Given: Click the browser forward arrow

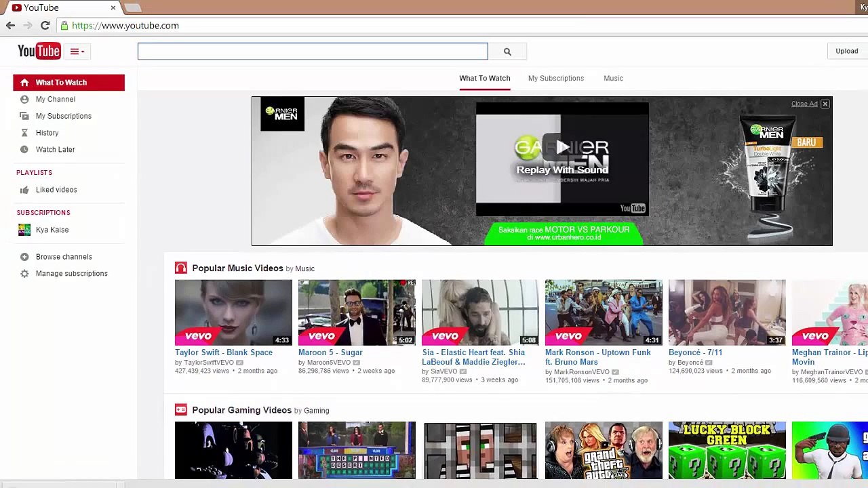Looking at the screenshot, I should point(28,26).
